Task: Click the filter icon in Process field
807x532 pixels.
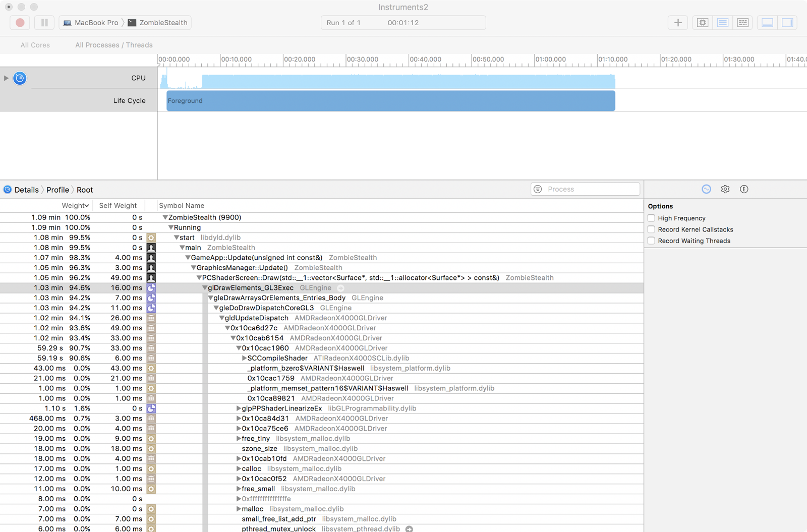Action: coord(538,189)
